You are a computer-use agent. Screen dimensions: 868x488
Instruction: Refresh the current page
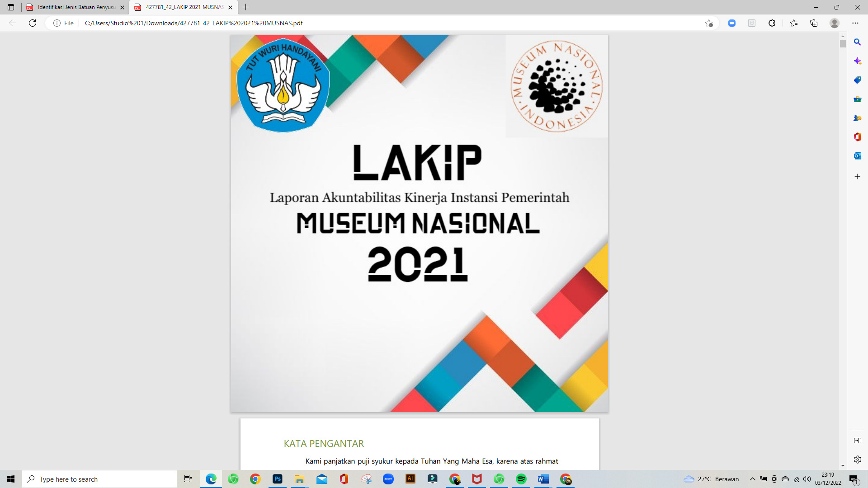click(x=33, y=23)
